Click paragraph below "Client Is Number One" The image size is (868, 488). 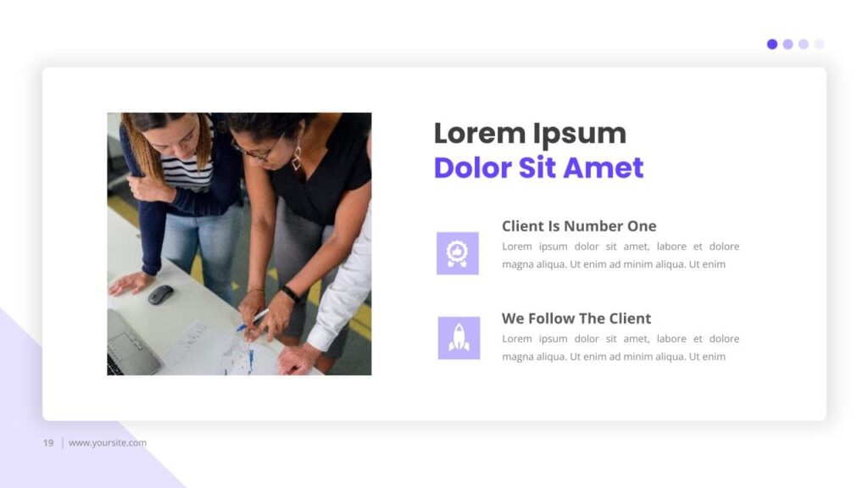coord(620,255)
